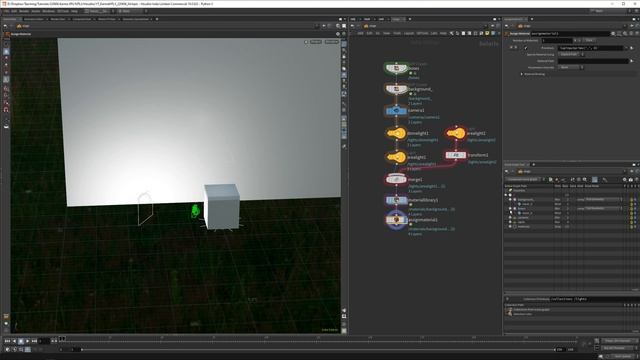Click the green light gizmo in viewport

[195, 211]
